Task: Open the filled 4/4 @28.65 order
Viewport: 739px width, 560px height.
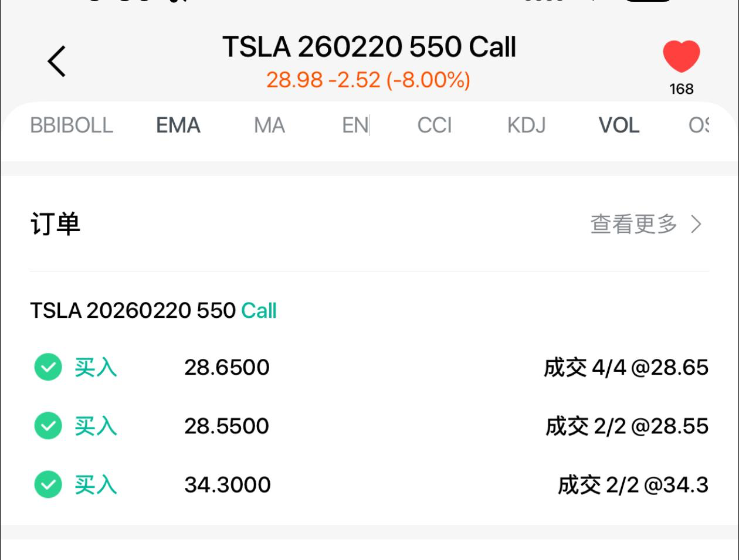Action: coord(625,368)
